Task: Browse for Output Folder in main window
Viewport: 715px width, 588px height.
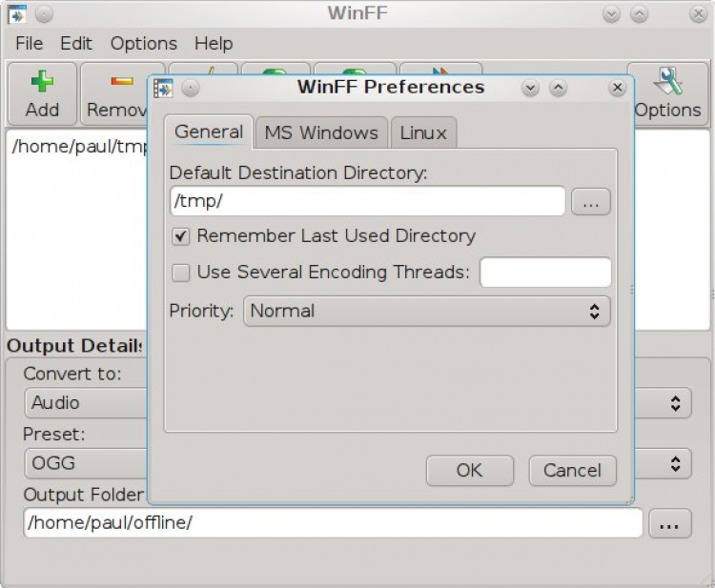Action: [x=670, y=523]
